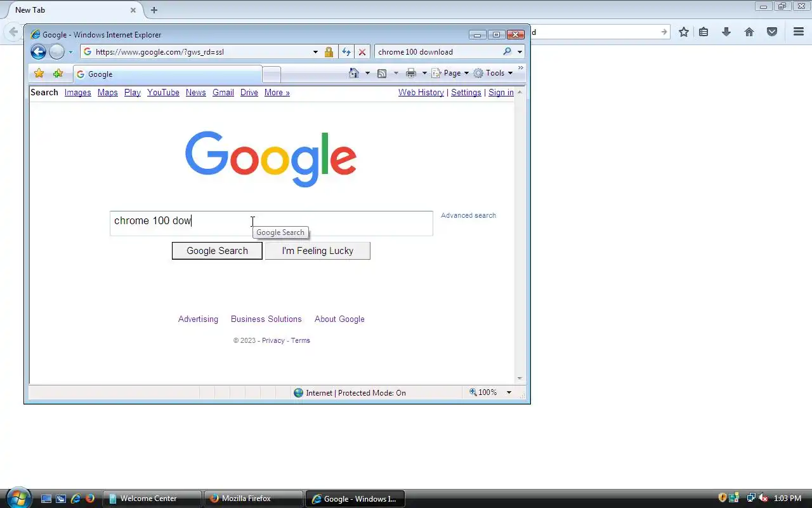Open the News link on Google
The image size is (812, 508).
point(195,92)
